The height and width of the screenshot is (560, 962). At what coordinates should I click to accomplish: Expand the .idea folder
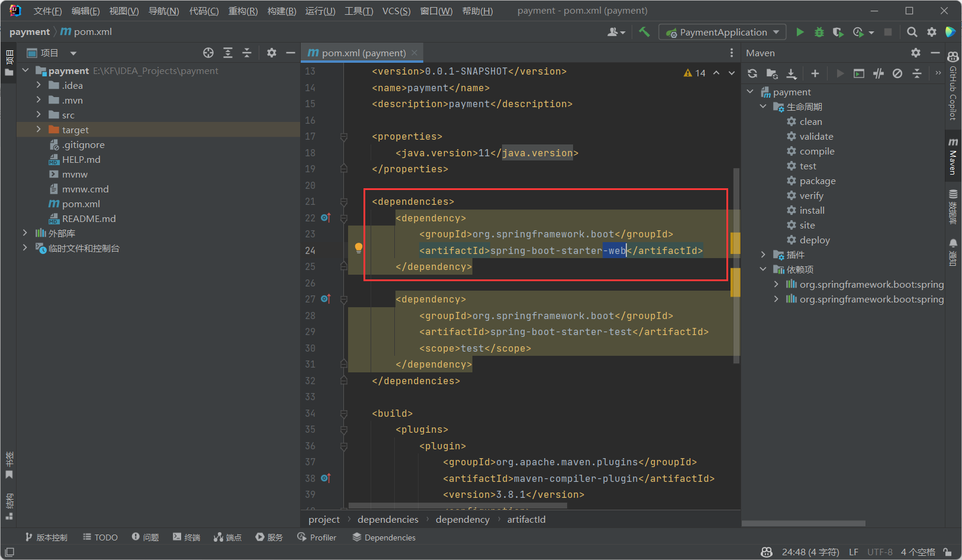38,85
